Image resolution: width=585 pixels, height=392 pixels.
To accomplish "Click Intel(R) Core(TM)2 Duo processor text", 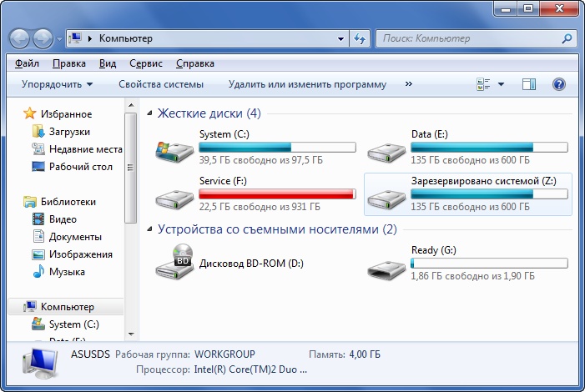I will point(250,369).
